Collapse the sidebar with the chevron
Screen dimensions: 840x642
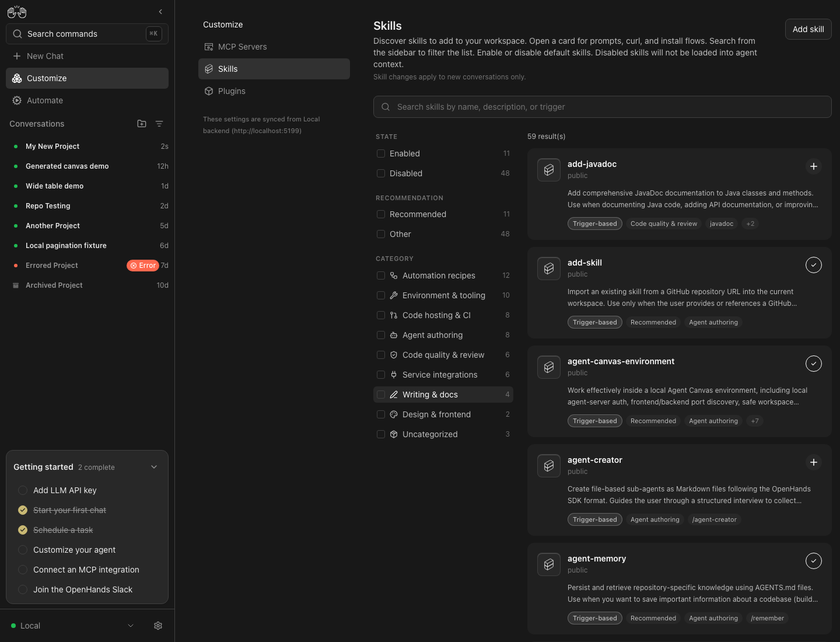point(160,12)
